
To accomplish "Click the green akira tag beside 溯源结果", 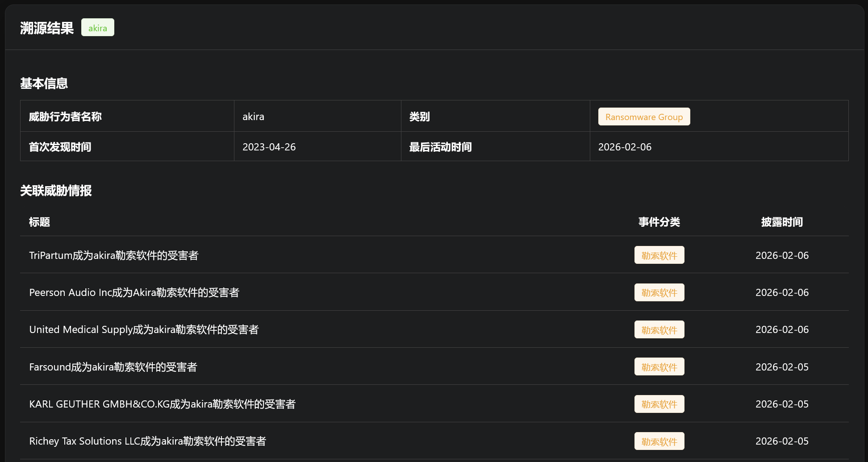I will (x=97, y=27).
